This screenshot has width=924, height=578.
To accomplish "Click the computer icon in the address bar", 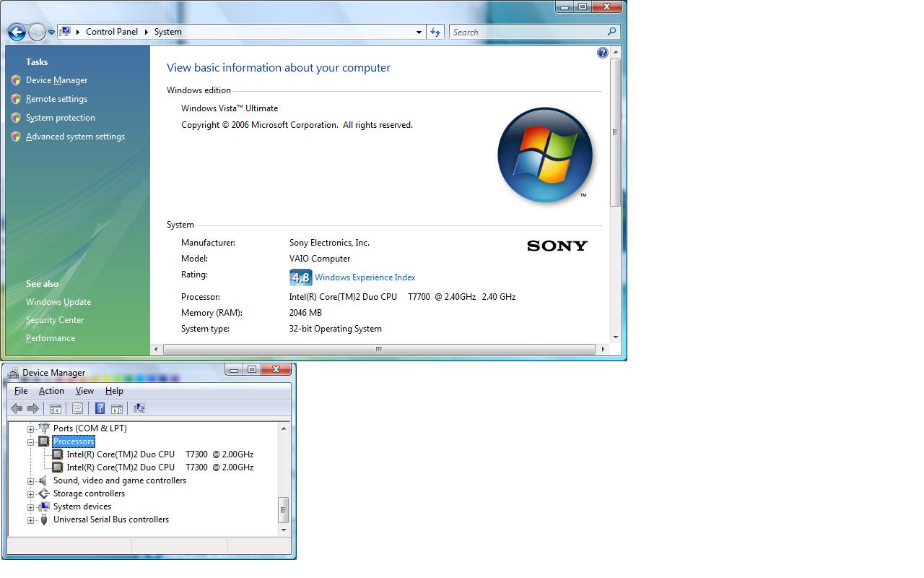I will [x=66, y=32].
